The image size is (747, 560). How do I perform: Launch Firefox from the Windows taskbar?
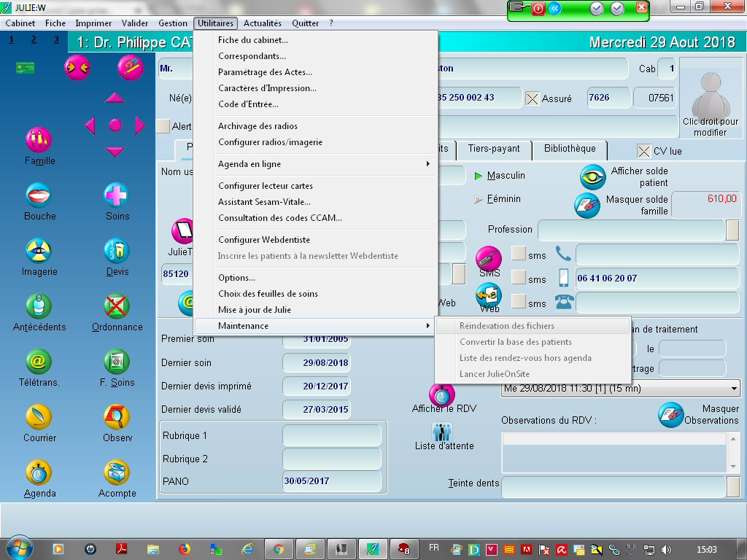pyautogui.click(x=184, y=549)
